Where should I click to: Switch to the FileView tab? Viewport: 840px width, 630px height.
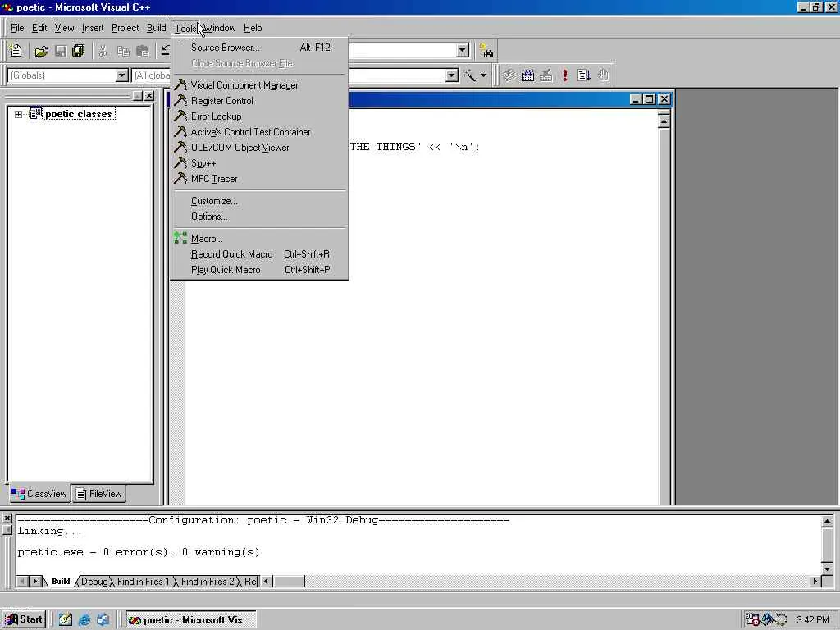coord(98,493)
